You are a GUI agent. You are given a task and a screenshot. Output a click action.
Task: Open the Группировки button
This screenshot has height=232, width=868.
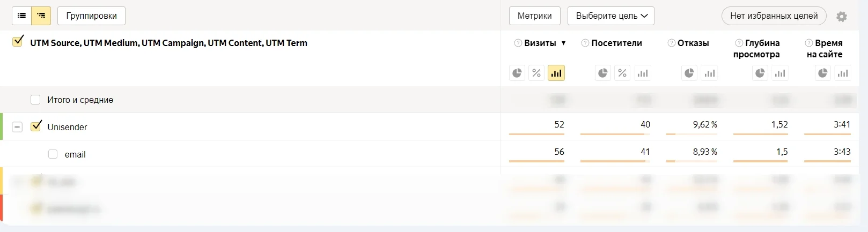coord(91,16)
